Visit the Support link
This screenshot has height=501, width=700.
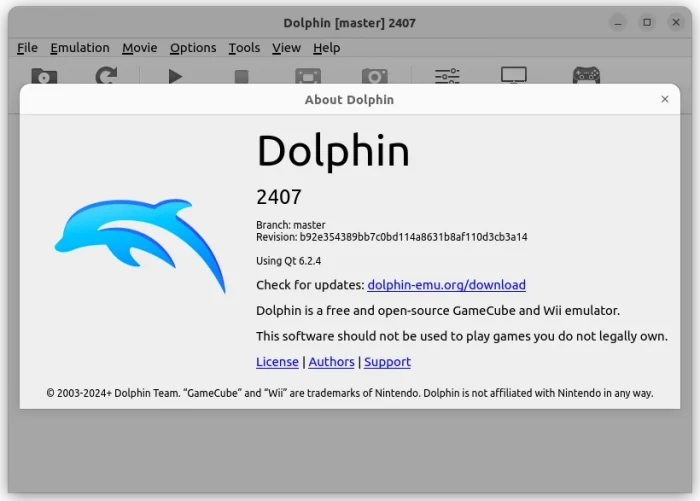387,362
